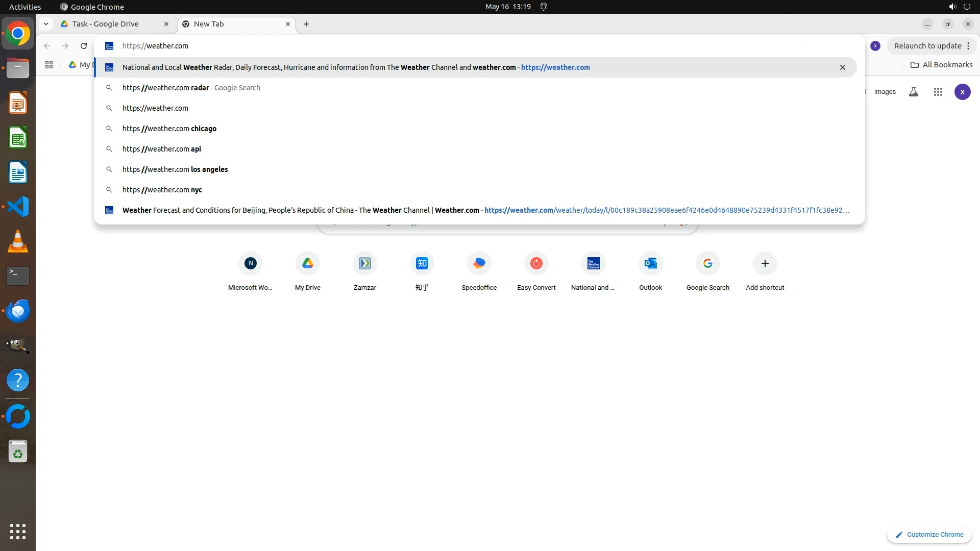The width and height of the screenshot is (980, 551).
Task: Click the Add shortcut plus button
Action: coord(765,263)
